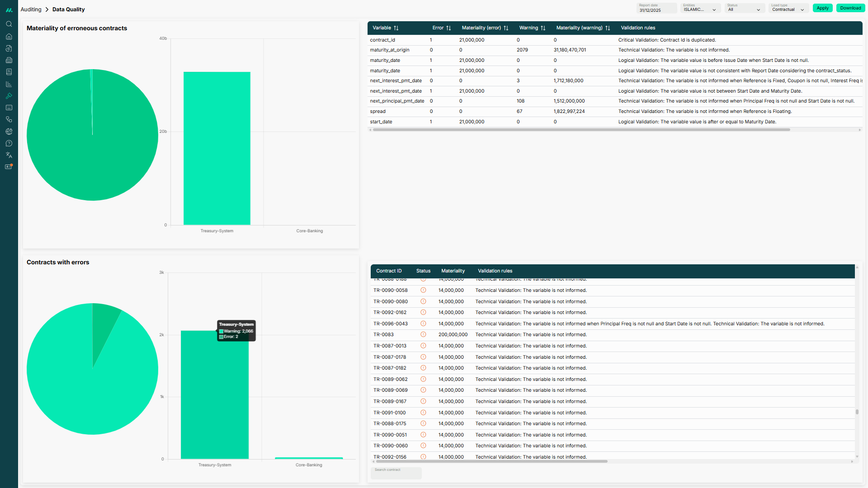The width and height of the screenshot is (868, 488).
Task: Click the contracts table horizontal scrollbar
Action: 491,461
